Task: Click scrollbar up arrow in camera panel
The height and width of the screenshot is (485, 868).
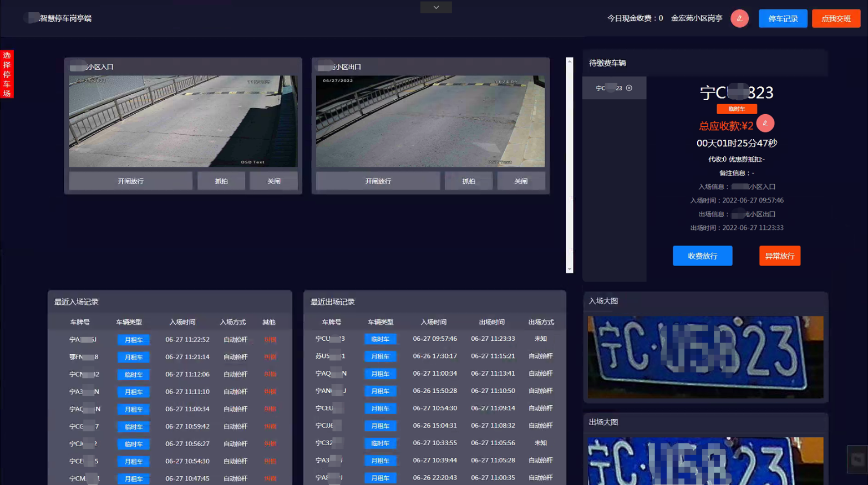Action: tap(569, 61)
